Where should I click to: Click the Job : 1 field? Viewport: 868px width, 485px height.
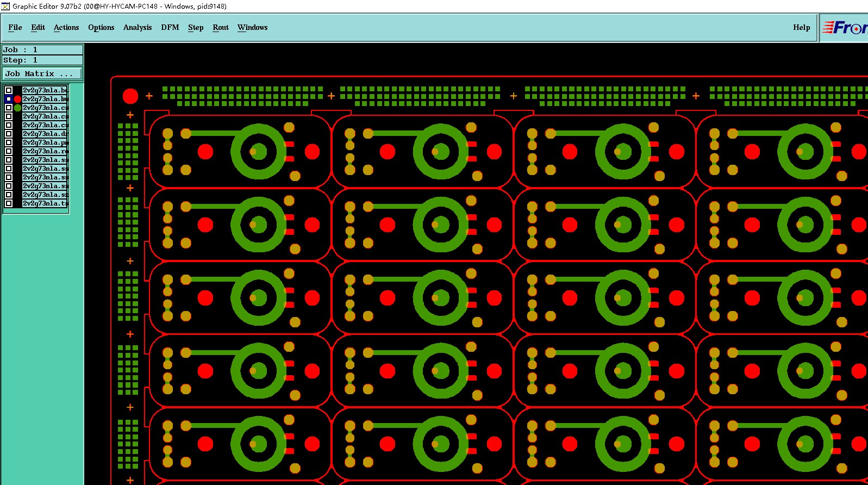point(43,49)
